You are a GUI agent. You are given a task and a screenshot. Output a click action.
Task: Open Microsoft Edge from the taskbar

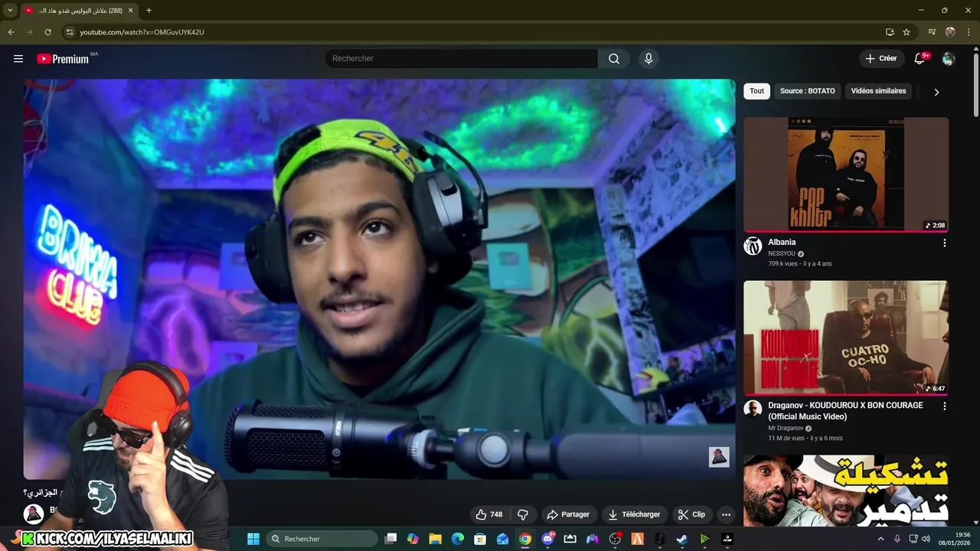458,539
